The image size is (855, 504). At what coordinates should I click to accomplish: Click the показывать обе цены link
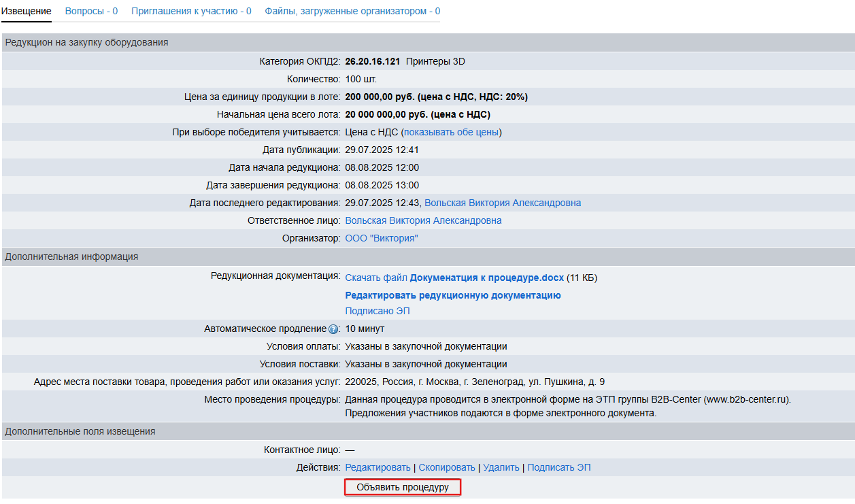click(x=451, y=132)
